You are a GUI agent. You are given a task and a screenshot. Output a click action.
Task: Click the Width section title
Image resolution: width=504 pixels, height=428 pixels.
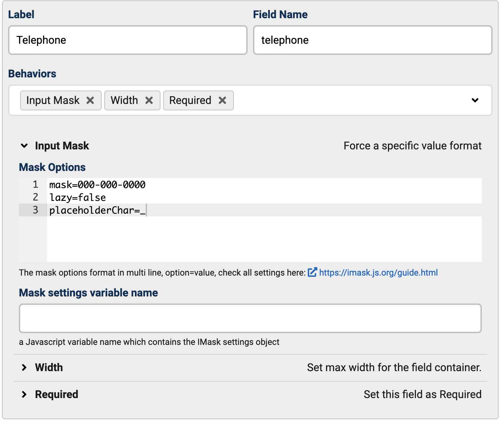49,367
